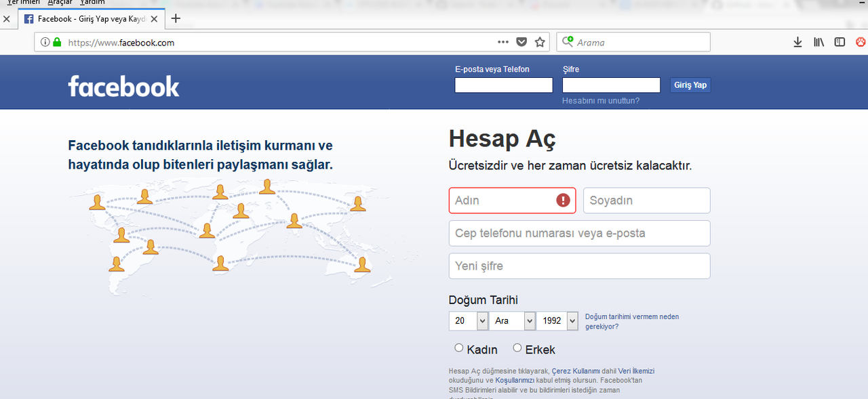Viewport: 868px width, 399px height.
Task: Focus the Yeni şifre password field
Action: [579, 266]
